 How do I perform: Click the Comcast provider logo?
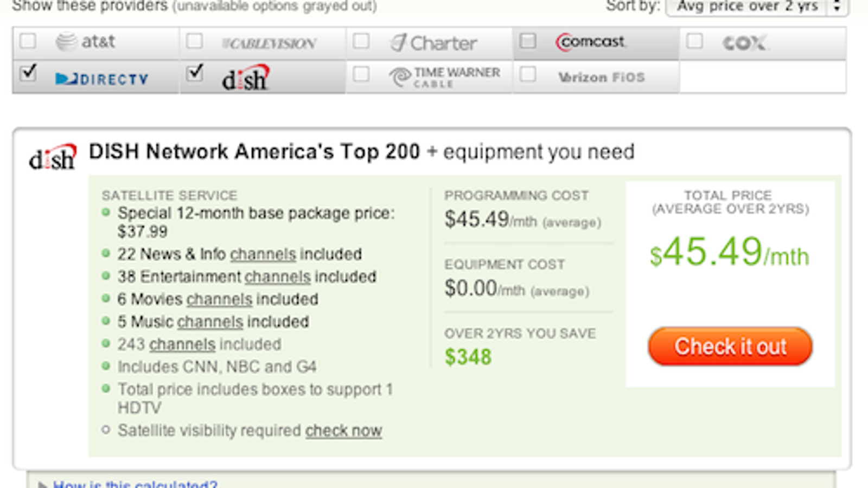590,42
